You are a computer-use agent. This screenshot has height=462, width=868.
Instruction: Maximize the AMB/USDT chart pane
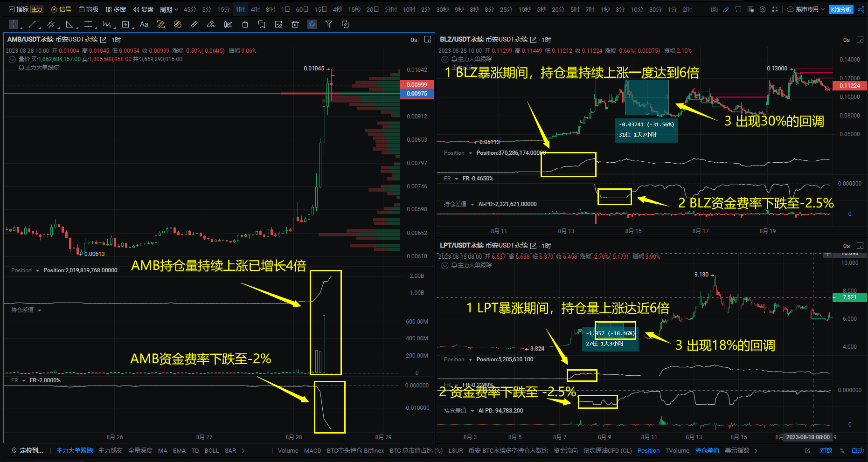(428, 40)
